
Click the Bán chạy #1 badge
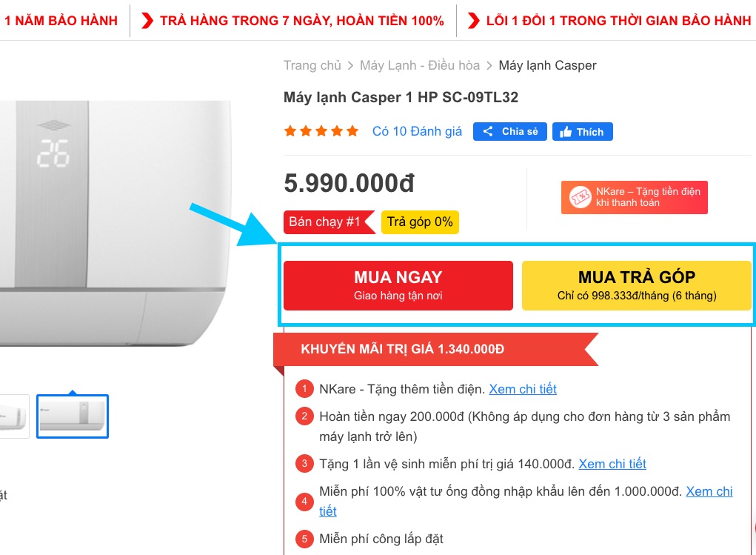[325, 222]
